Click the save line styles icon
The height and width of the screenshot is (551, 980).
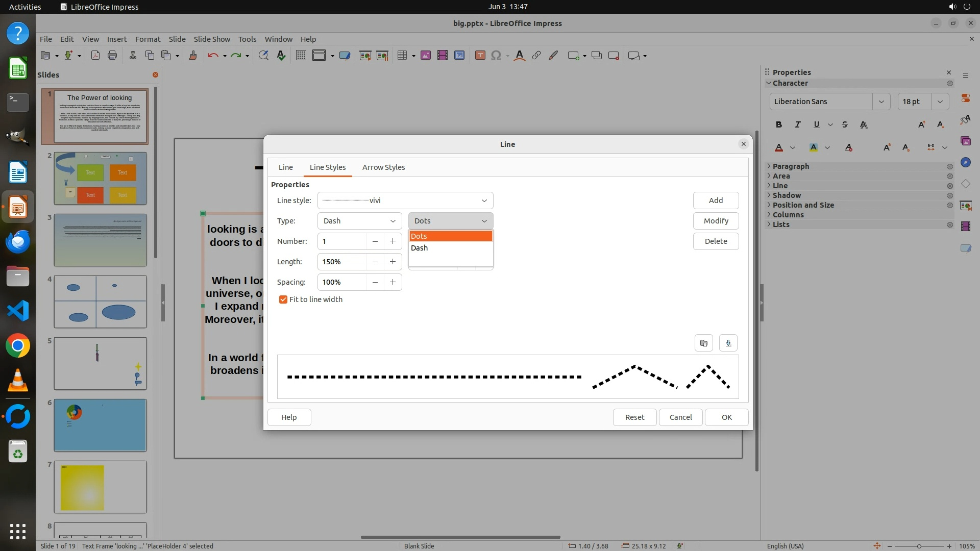728,343
